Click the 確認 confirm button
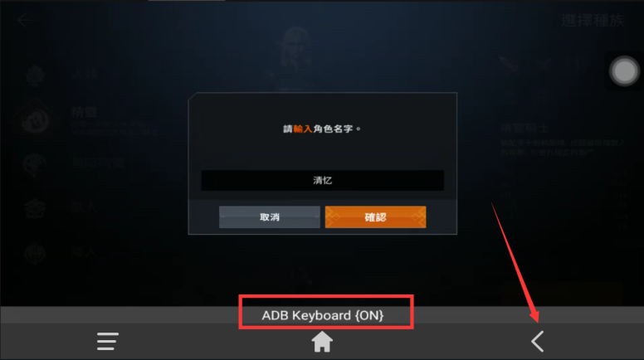Image resolution: width=644 pixels, height=360 pixels. [x=375, y=216]
